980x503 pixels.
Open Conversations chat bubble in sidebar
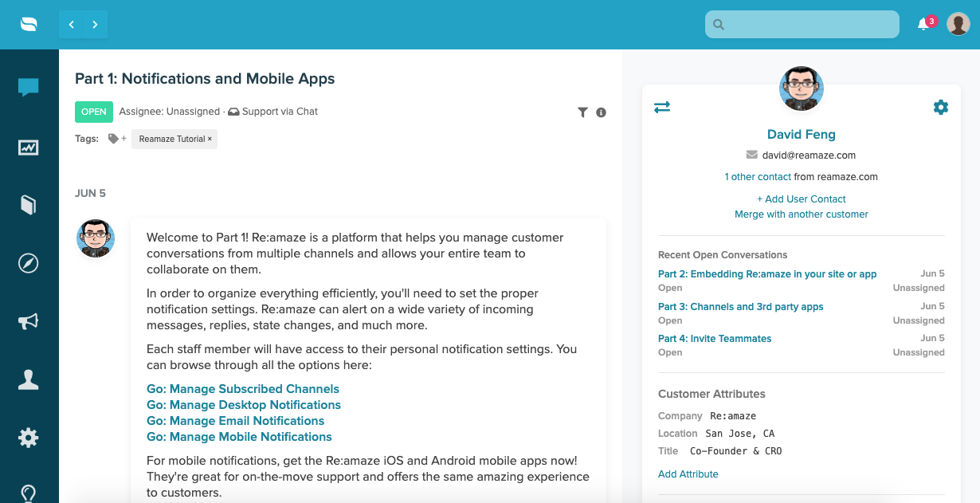tap(29, 88)
